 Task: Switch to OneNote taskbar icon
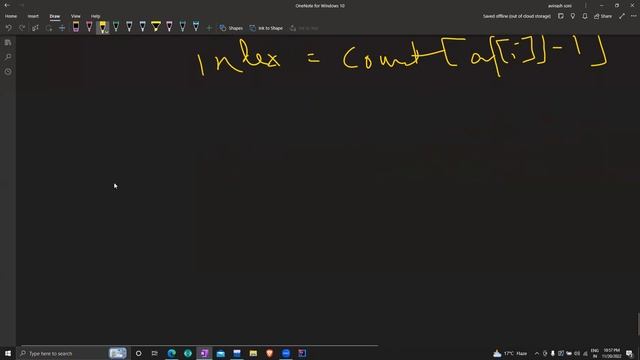(204, 353)
